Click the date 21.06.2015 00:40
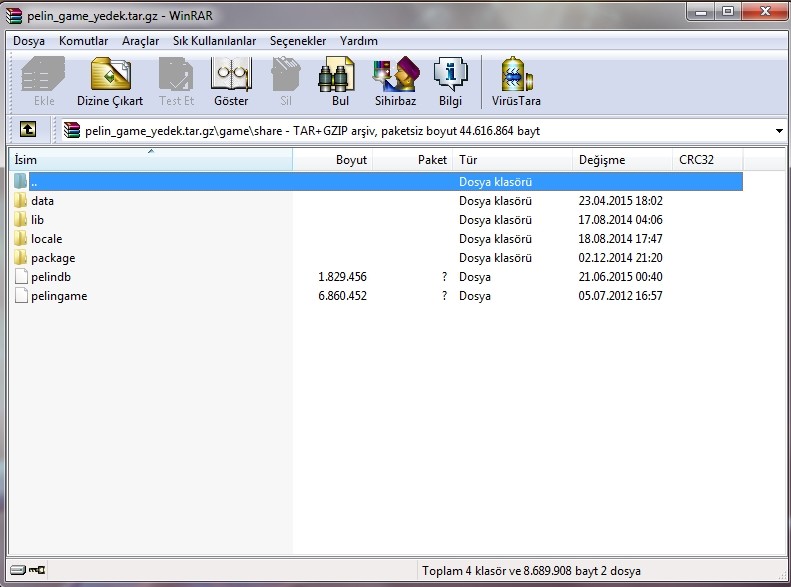This screenshot has height=587, width=791. pos(620,277)
